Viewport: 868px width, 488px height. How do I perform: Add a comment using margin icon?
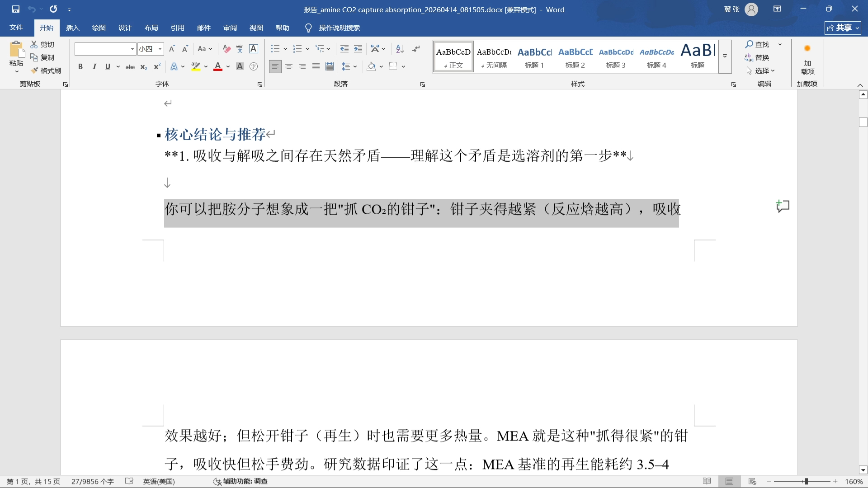tap(783, 206)
